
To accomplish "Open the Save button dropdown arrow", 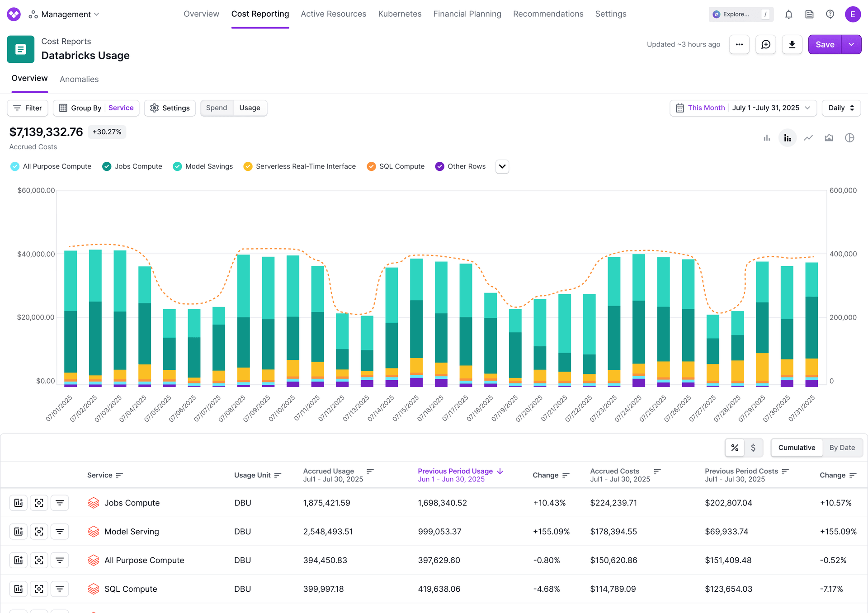I will [851, 44].
